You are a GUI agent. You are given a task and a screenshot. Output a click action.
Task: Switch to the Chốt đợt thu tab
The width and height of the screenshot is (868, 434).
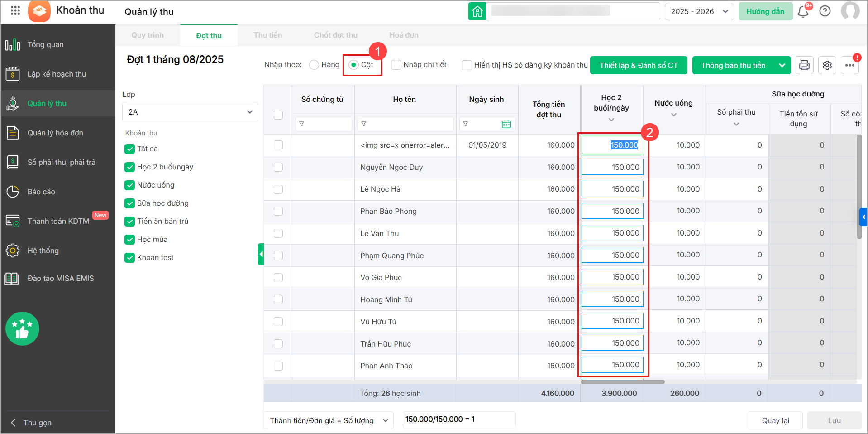(x=336, y=35)
